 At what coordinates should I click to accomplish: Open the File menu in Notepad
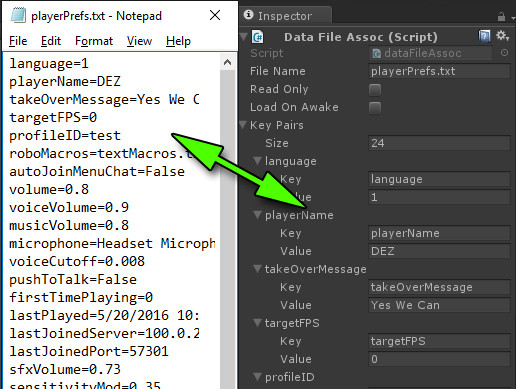pos(18,41)
